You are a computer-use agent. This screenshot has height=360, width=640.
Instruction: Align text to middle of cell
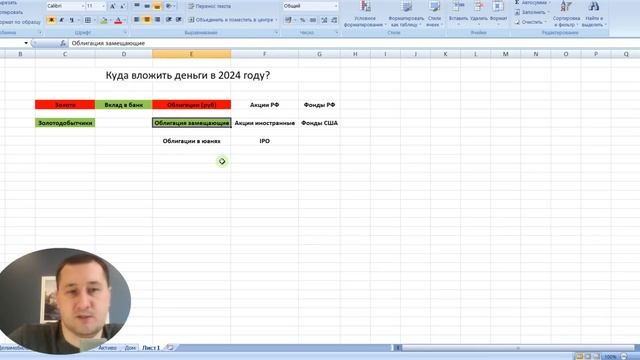(147, 6)
